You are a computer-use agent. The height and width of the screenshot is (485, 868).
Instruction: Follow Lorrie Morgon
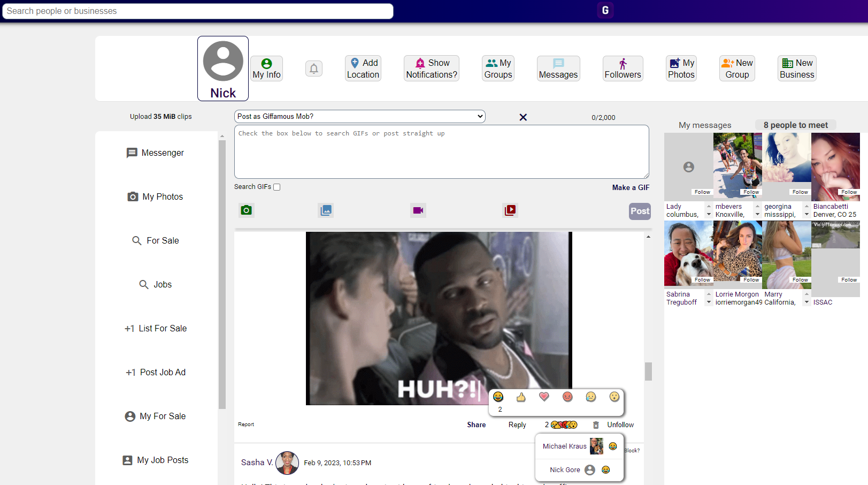[751, 280]
